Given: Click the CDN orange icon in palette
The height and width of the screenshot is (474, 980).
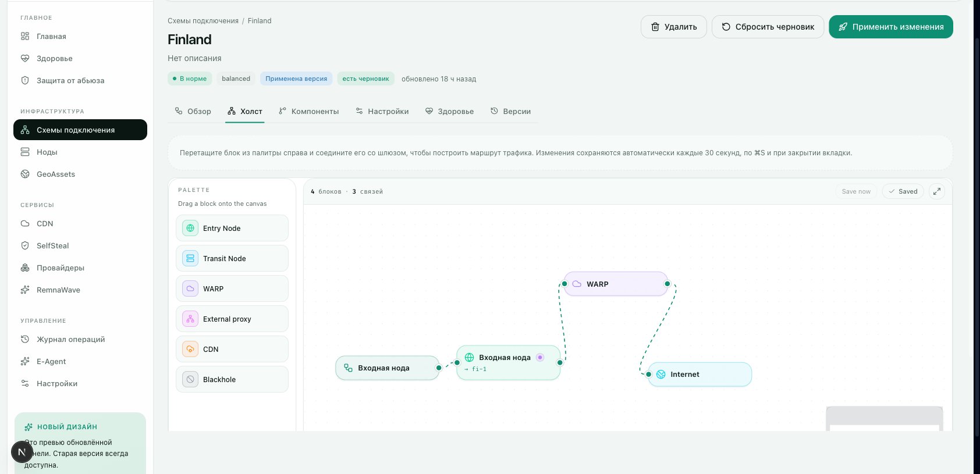Looking at the screenshot, I should [190, 349].
